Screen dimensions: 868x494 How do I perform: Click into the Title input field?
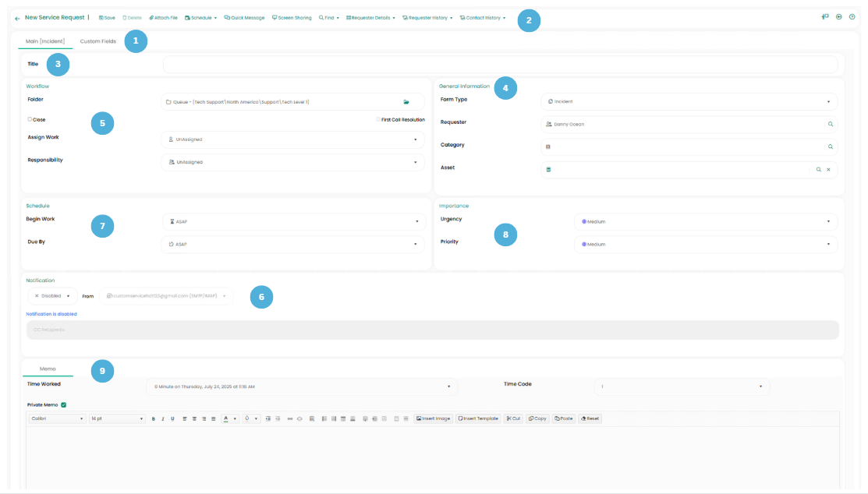pos(499,65)
